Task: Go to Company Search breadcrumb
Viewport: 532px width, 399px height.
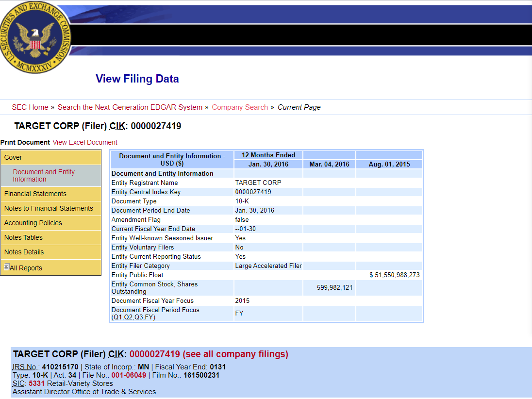Action: [240, 107]
